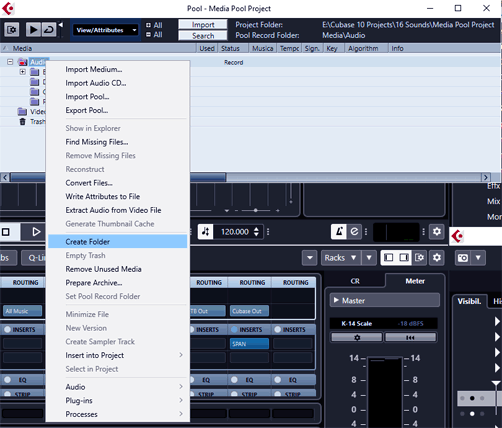
Task: Open the dropdown arrow next to camera icon
Action: (x=478, y=258)
